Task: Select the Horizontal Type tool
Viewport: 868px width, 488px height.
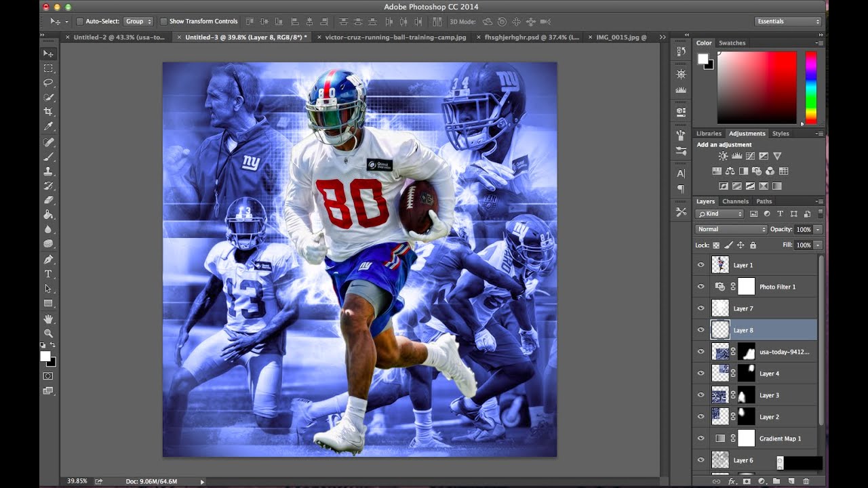Action: click(x=48, y=274)
